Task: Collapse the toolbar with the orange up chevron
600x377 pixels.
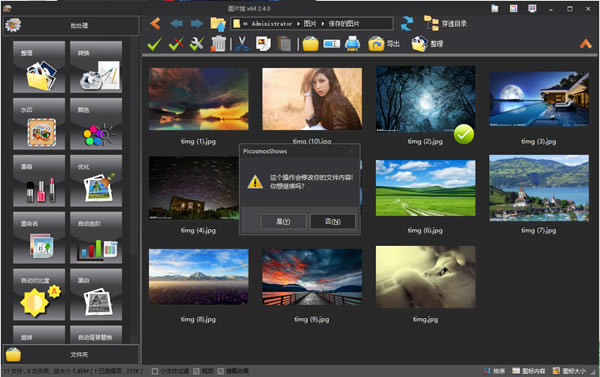Action: click(x=585, y=44)
